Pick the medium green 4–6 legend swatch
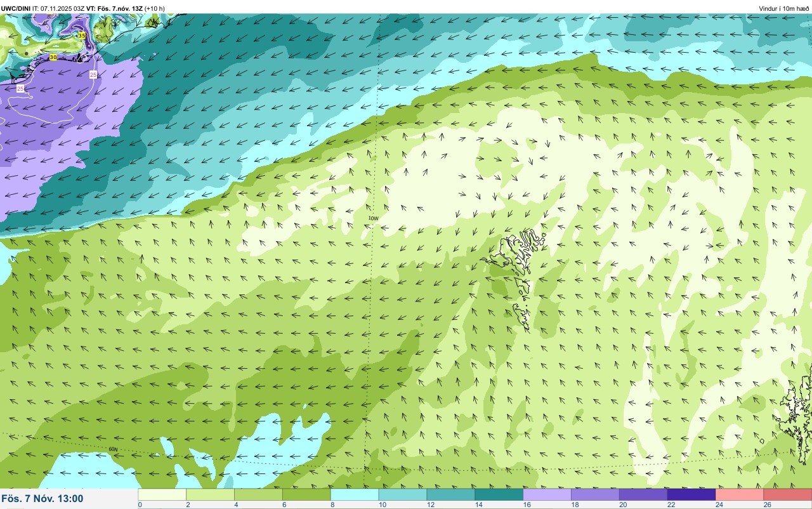Screen dimensions: 812x509 pyautogui.click(x=259, y=494)
